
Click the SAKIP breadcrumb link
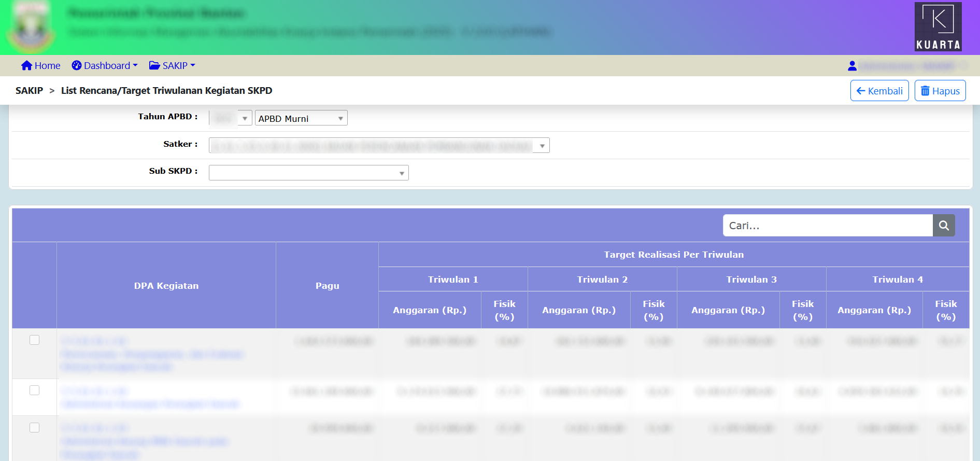click(x=29, y=91)
